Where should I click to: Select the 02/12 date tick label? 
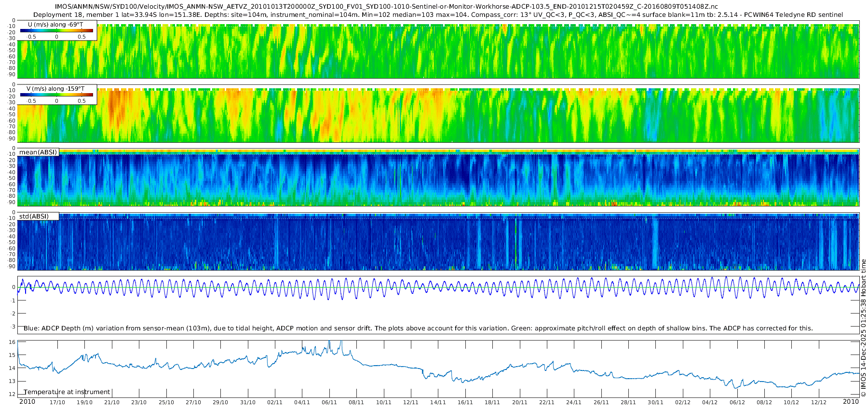[x=683, y=402]
